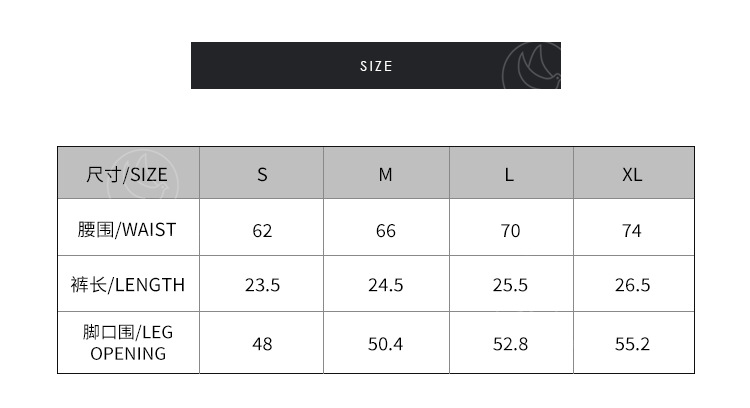The height and width of the screenshot is (408, 750).
Task: Click waist value 66 for size M
Action: (385, 231)
